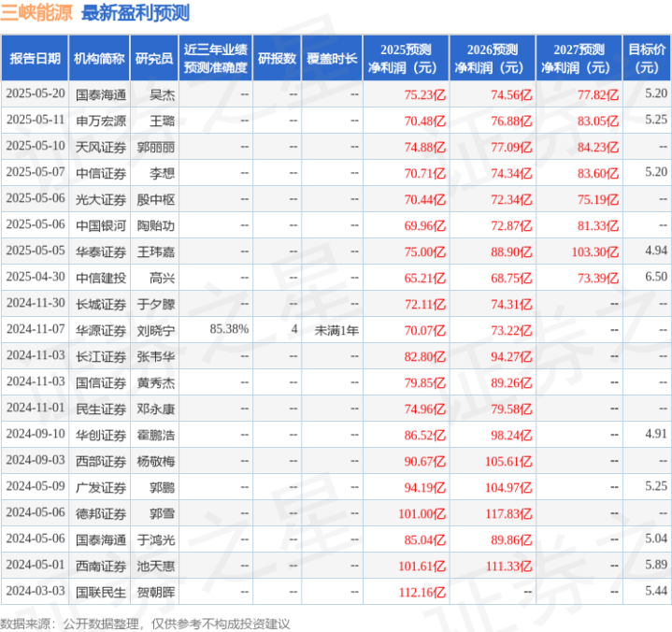Select the 机构简称 column header
The image size is (672, 632).
pyautogui.click(x=99, y=58)
